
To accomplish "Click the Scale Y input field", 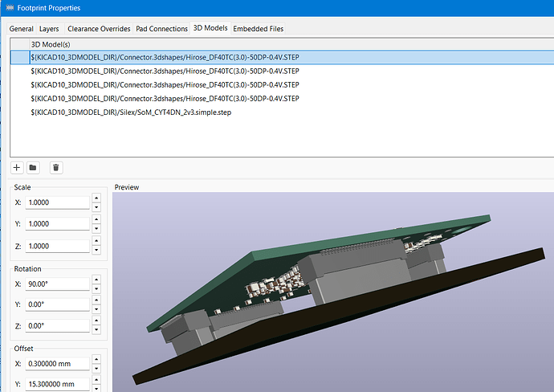I will [x=58, y=224].
